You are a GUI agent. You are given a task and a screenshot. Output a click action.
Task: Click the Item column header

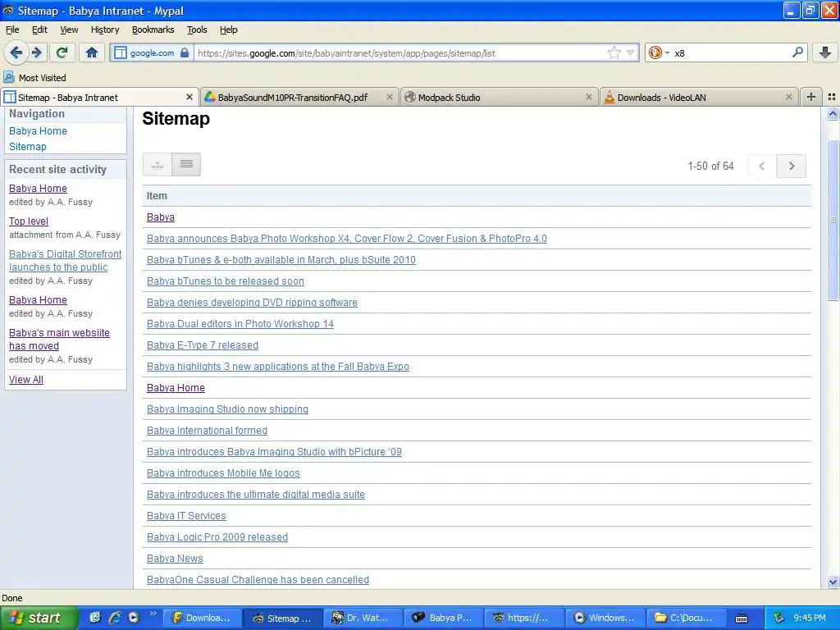coord(477,196)
